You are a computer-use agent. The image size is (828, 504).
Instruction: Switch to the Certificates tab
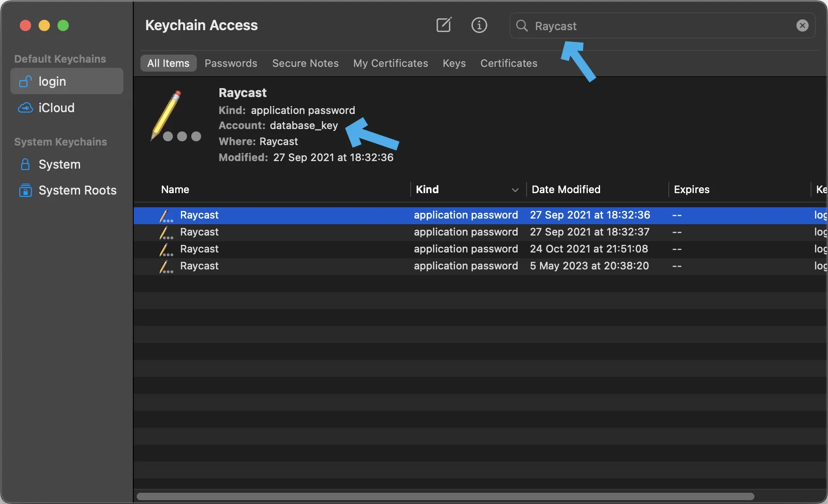(x=509, y=63)
